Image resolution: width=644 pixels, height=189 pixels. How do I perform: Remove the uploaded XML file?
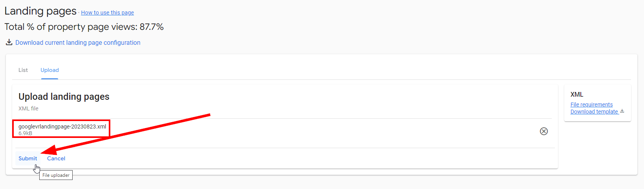tap(544, 131)
